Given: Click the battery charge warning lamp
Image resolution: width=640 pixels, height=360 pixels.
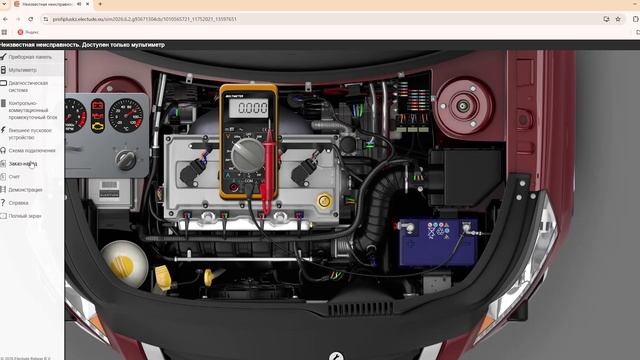Looking at the screenshot, I should [x=97, y=106].
